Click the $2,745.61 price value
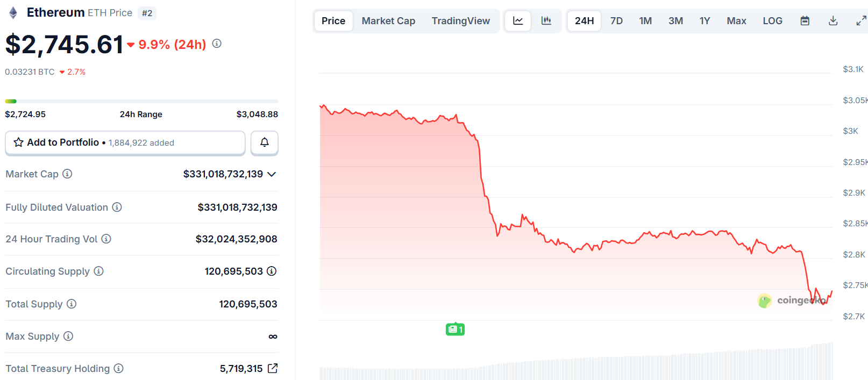The width and height of the screenshot is (868, 380). click(x=65, y=45)
